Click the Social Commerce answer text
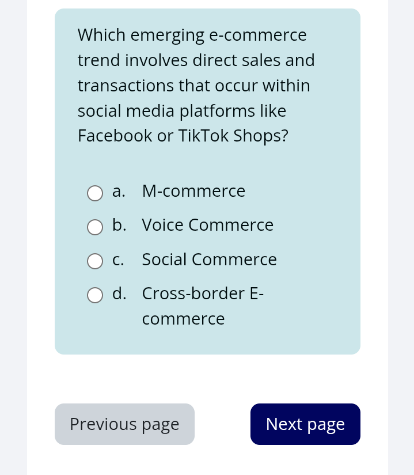The image size is (414, 475). (209, 259)
